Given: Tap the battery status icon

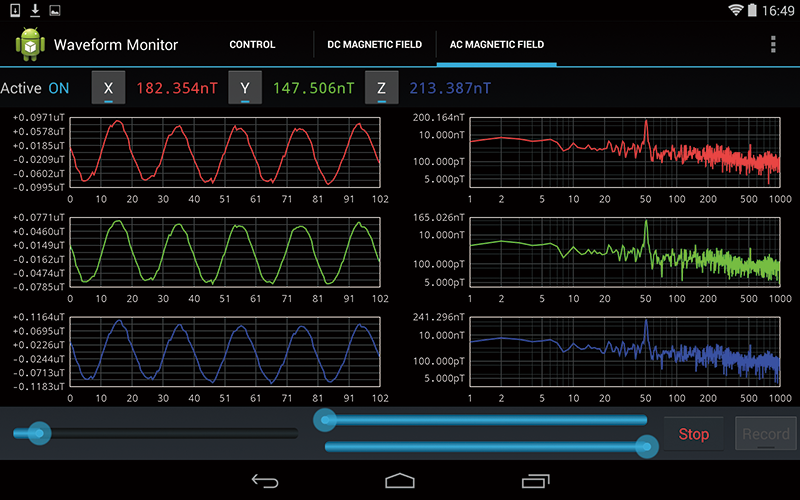Looking at the screenshot, I should pyautogui.click(x=752, y=10).
